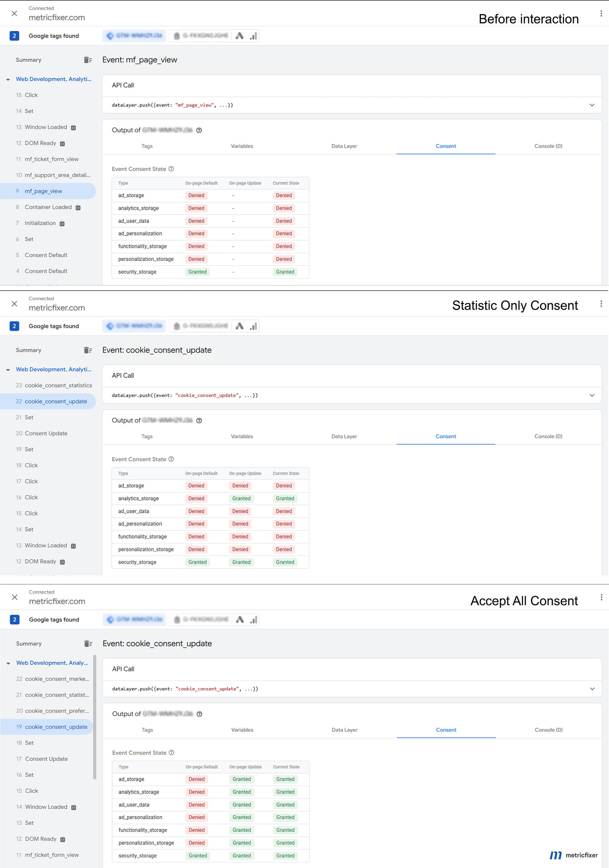Close the Accept All Consent debug session
The height and width of the screenshot is (868, 609).
coord(15,597)
